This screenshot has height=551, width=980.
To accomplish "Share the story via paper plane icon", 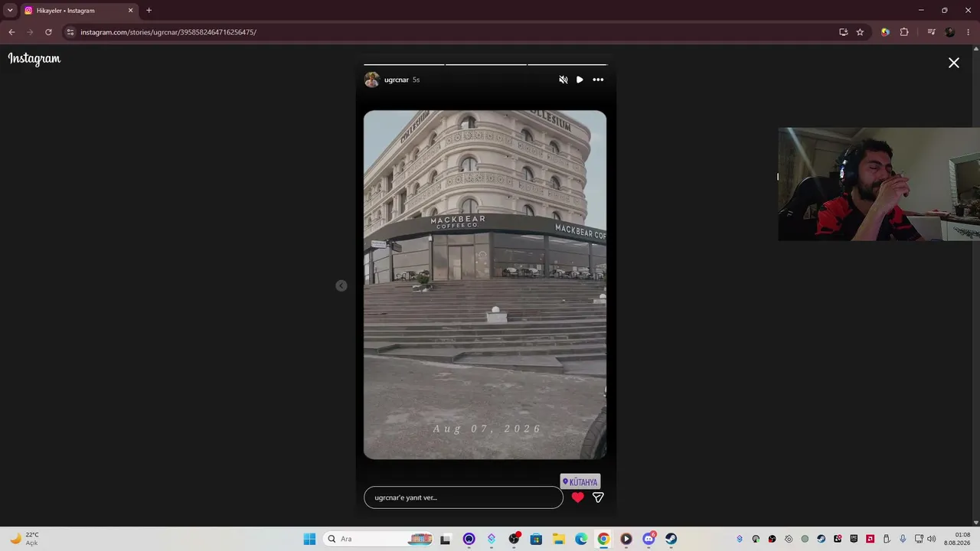I will (598, 497).
